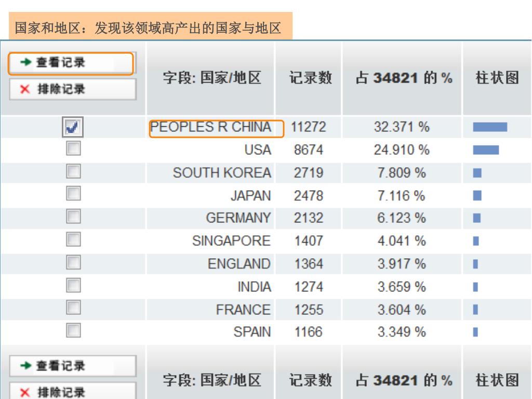Uncheck the PEOPLES R CHINA checkbox
532x399 pixels.
[x=73, y=127]
